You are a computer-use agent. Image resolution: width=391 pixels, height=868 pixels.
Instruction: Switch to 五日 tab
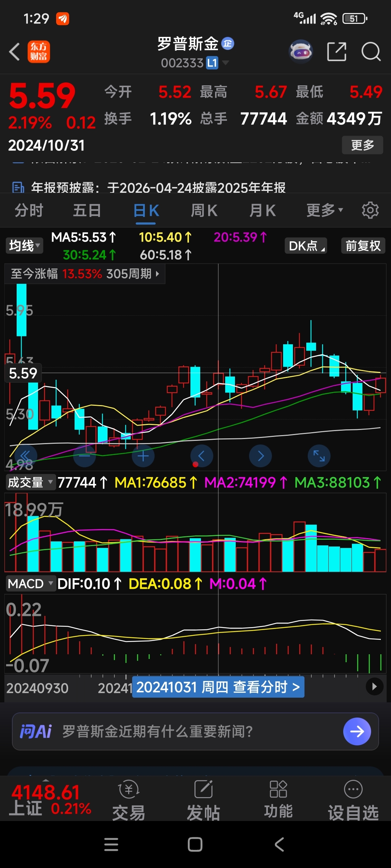point(87,210)
